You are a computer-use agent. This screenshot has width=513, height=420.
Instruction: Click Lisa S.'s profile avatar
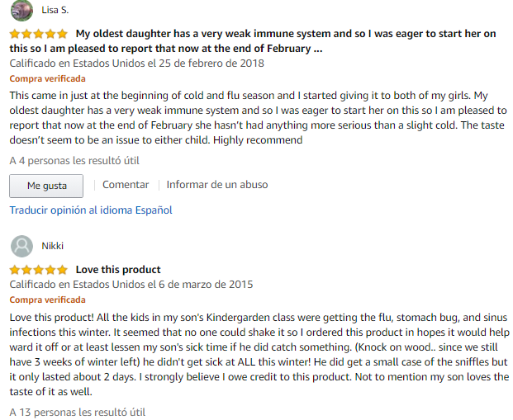click(x=21, y=9)
